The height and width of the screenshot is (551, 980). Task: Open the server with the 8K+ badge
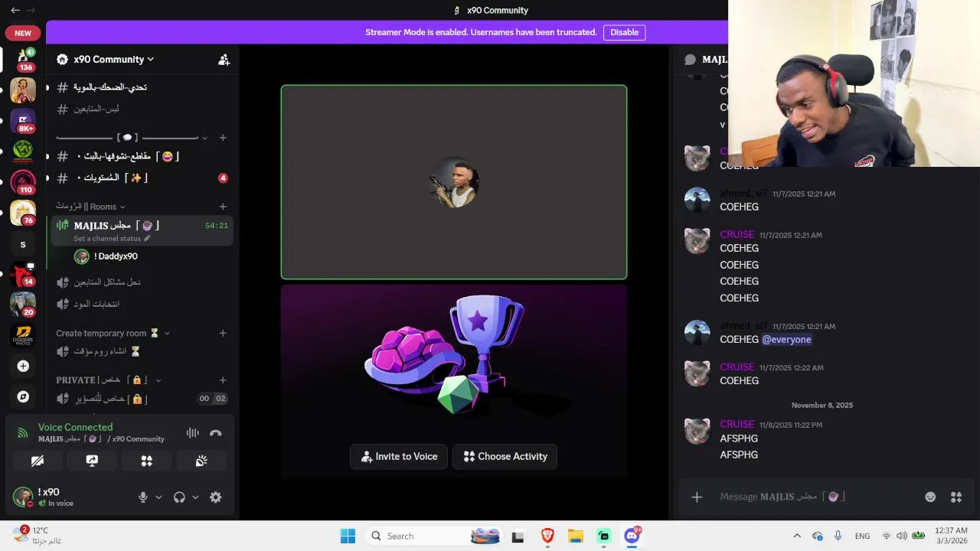23,121
